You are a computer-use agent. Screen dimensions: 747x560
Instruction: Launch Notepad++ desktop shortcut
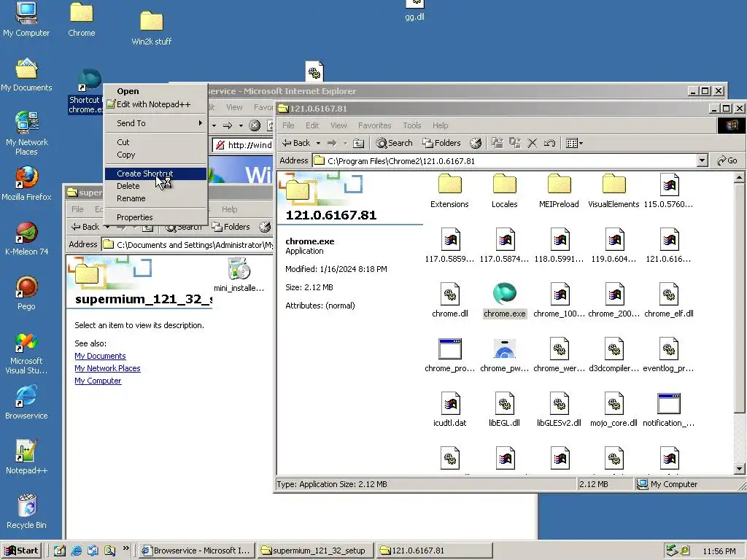tap(26, 457)
